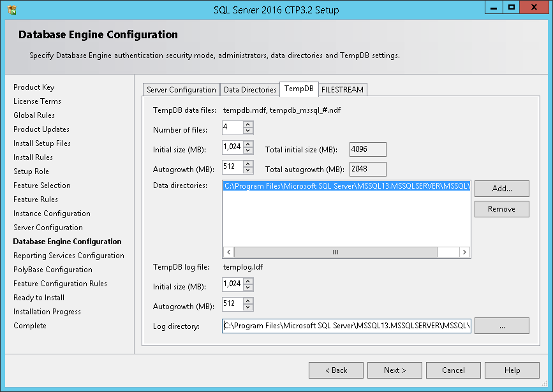Viewport: 553px width, 392px height.
Task: Open the Data Directories tab
Action: click(x=250, y=90)
